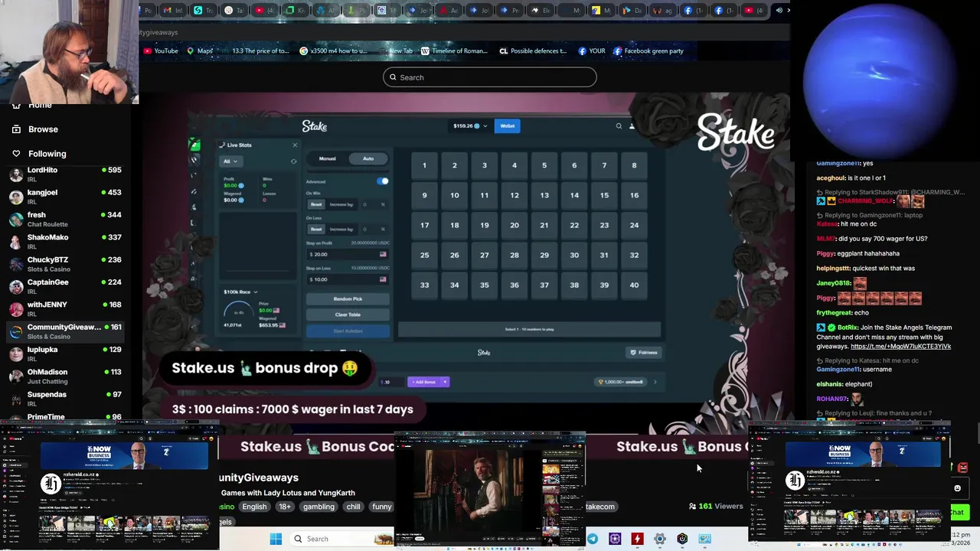Click trophy 1,000.00 leaderboard badge
Viewport: 980px width, 551px height.
coord(620,382)
